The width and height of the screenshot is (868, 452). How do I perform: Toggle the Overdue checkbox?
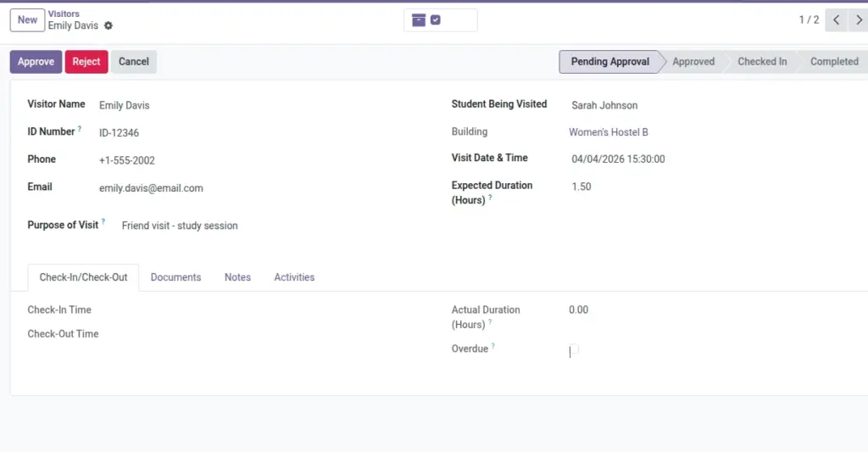(574, 349)
